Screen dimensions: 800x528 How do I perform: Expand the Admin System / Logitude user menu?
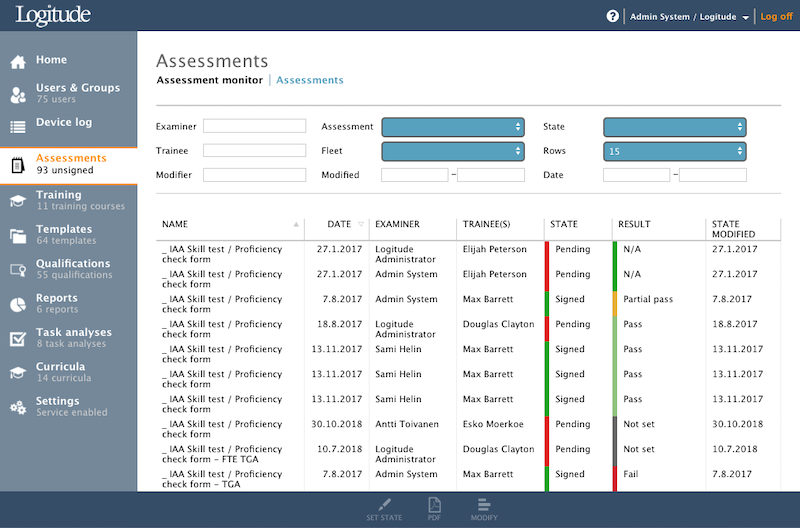(690, 17)
